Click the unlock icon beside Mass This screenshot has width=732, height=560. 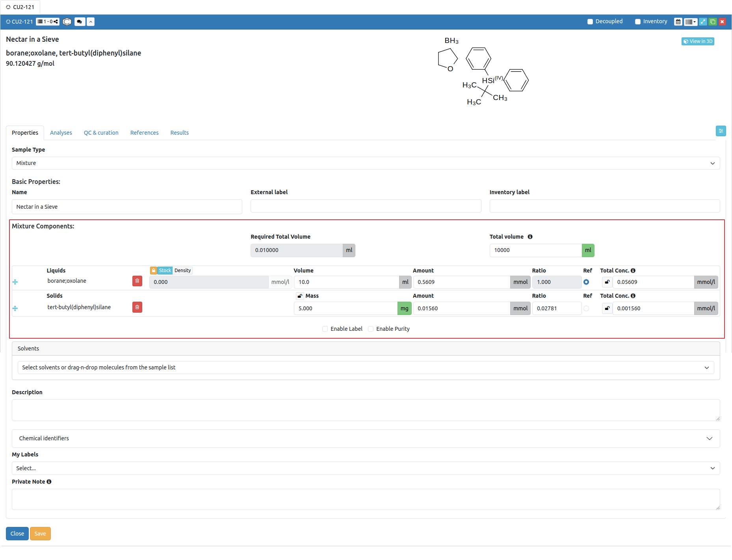300,296
